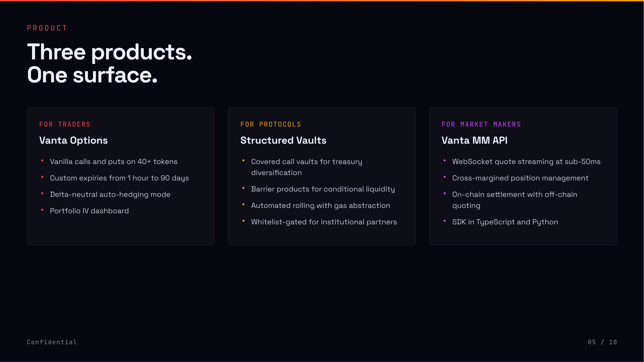Click the PRODUCT section label

(x=47, y=28)
